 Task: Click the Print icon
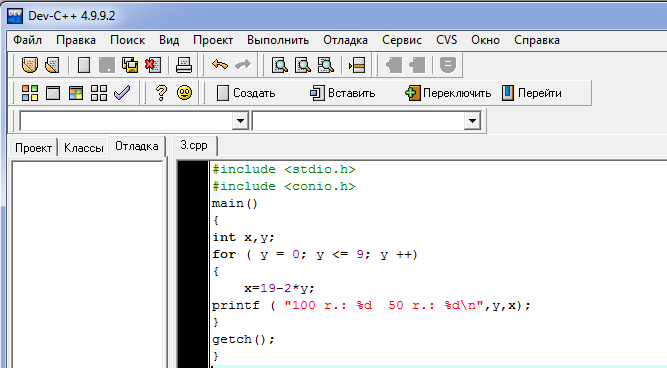tap(184, 65)
